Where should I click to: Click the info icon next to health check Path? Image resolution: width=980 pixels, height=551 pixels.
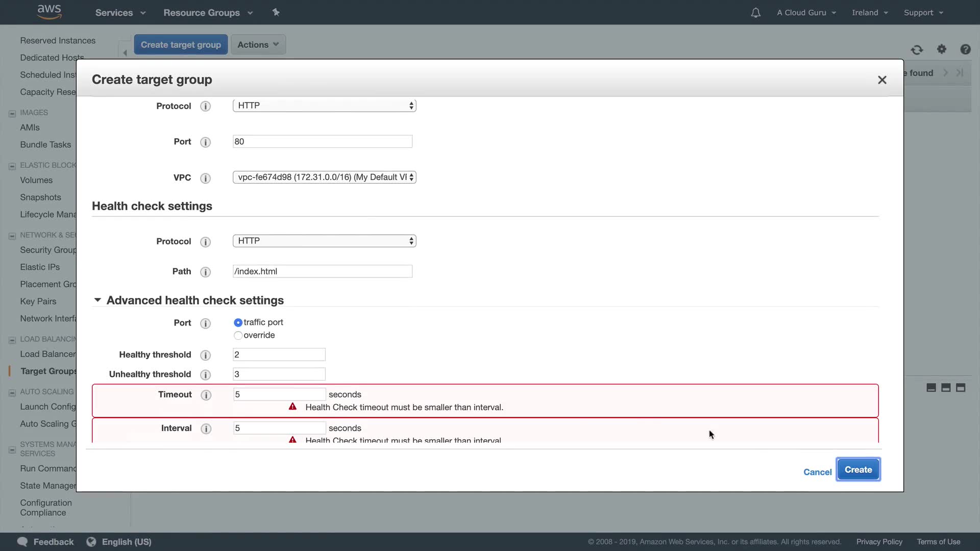click(205, 272)
